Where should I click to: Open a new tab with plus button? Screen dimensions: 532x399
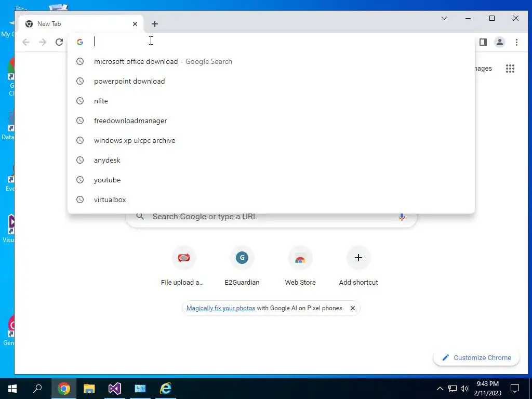click(x=155, y=24)
